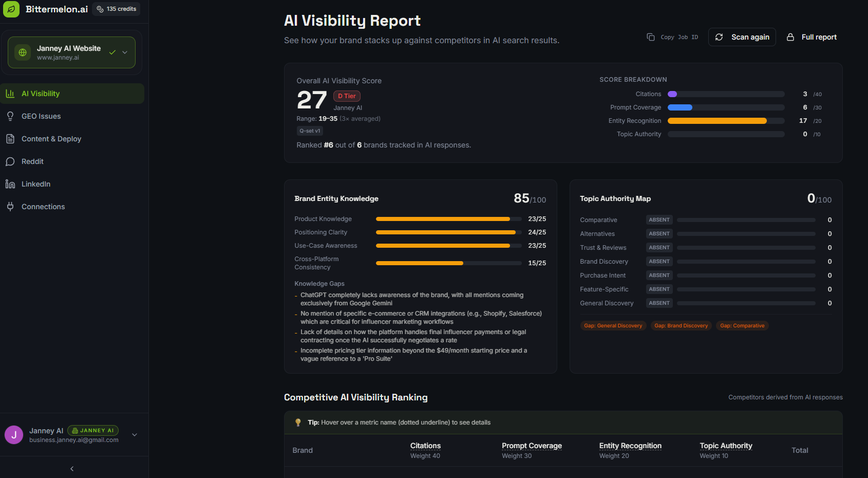Click the Bittermelon.ai leaf logo icon
This screenshot has height=478, width=868.
(11, 9)
